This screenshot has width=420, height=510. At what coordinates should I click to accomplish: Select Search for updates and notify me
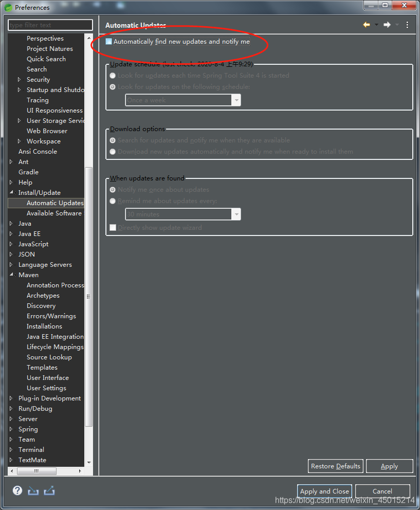click(113, 140)
